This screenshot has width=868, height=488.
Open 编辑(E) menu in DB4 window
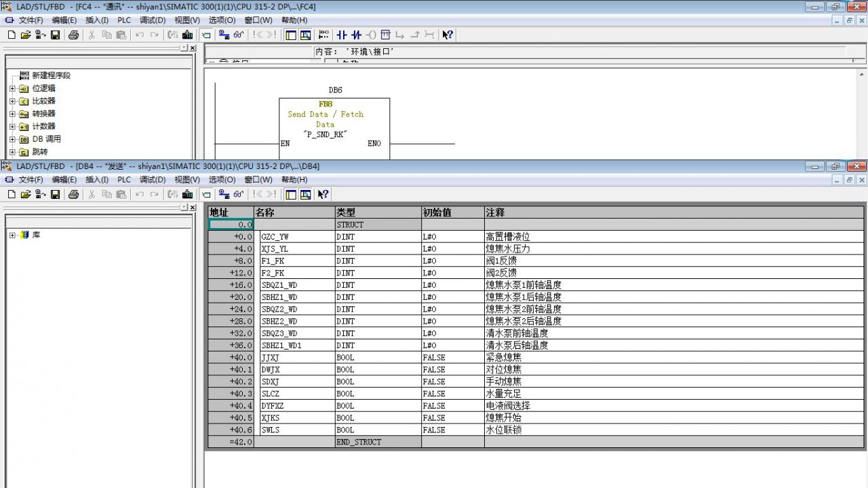click(64, 180)
